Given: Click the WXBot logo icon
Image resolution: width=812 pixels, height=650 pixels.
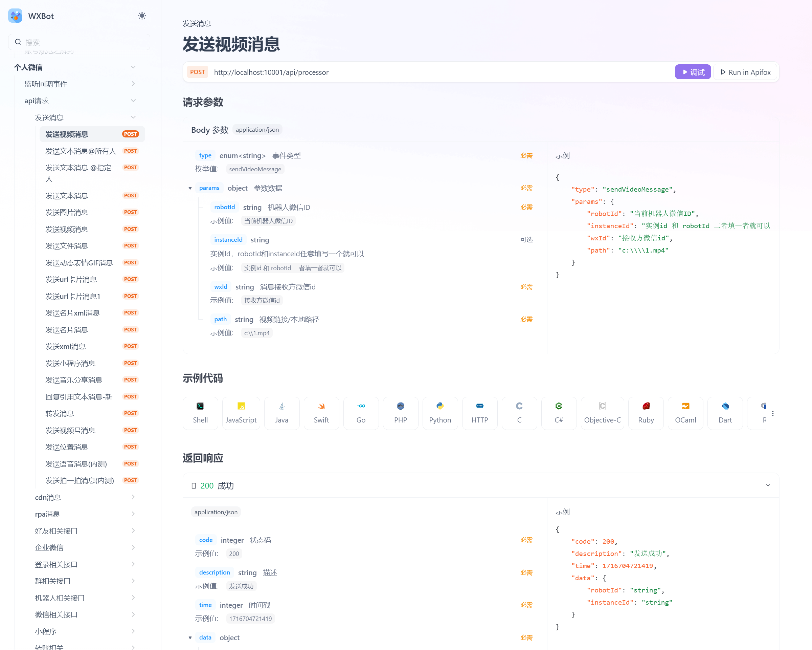Looking at the screenshot, I should [x=16, y=16].
